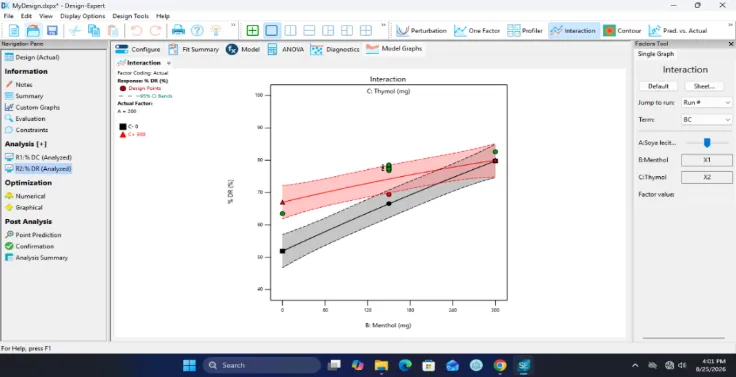Open the File menu
The width and height of the screenshot is (736, 377).
(8, 16)
